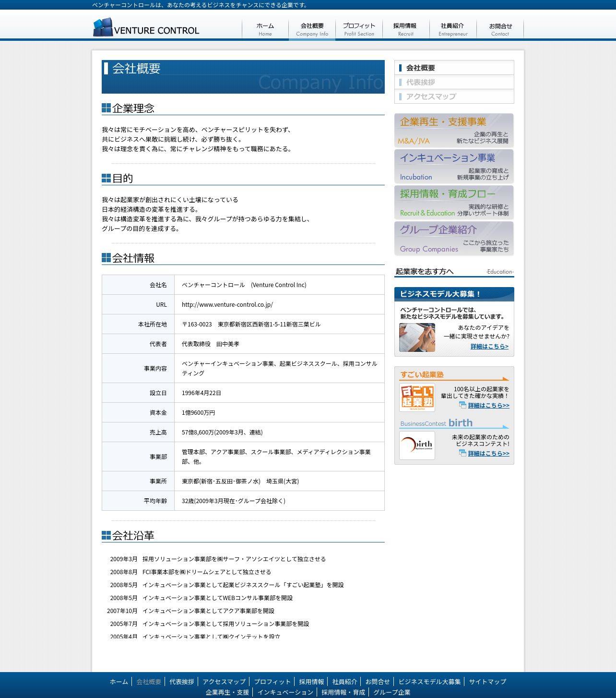Click the 1億9600万円 capital cell
616x698 pixels.
click(279, 412)
